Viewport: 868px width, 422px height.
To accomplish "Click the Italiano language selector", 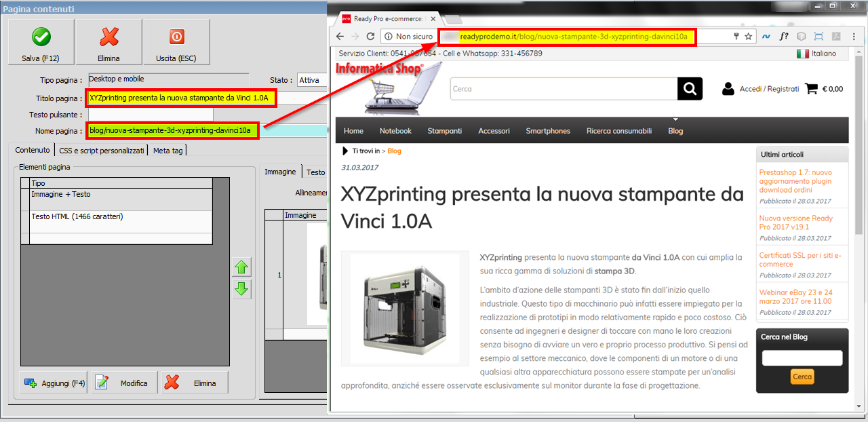I will [816, 54].
